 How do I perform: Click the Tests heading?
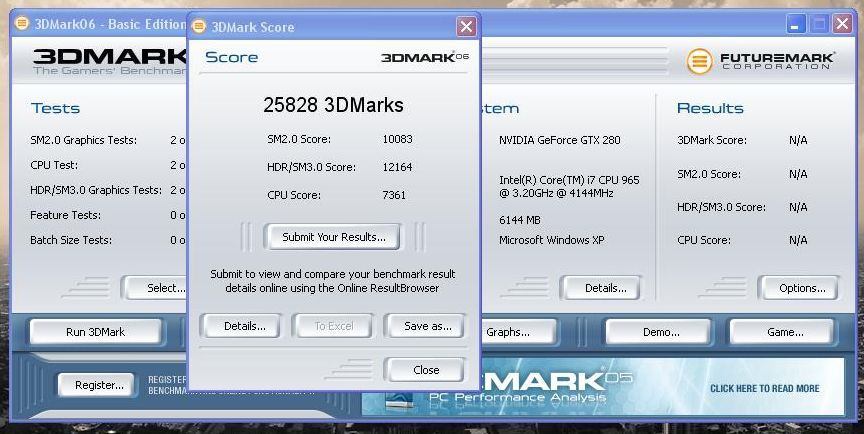(55, 108)
